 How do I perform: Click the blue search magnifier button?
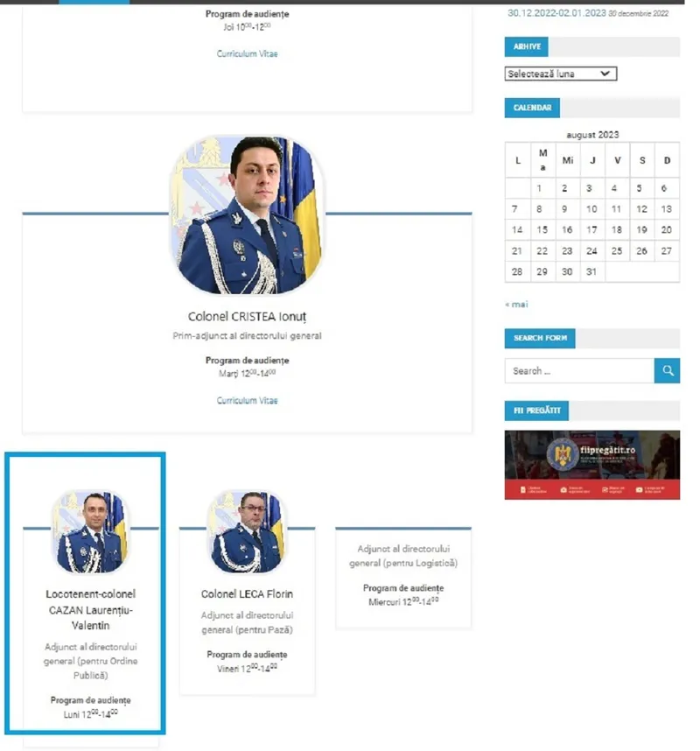(x=667, y=370)
